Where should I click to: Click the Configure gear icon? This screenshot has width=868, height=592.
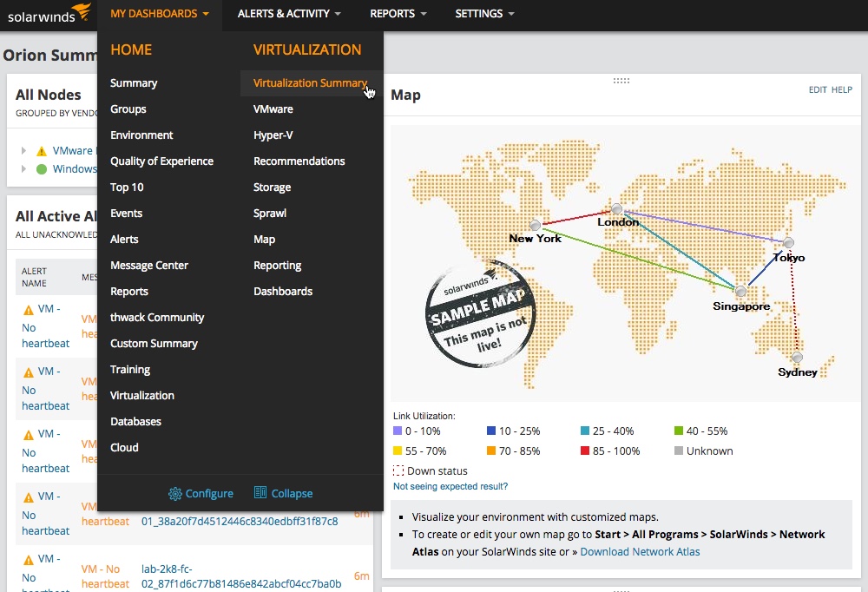click(x=175, y=493)
